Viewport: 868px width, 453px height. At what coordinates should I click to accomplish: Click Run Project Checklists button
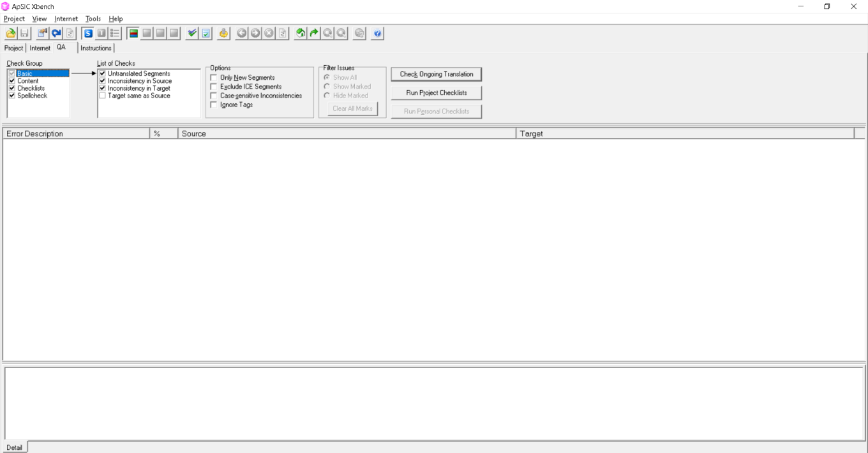[437, 93]
